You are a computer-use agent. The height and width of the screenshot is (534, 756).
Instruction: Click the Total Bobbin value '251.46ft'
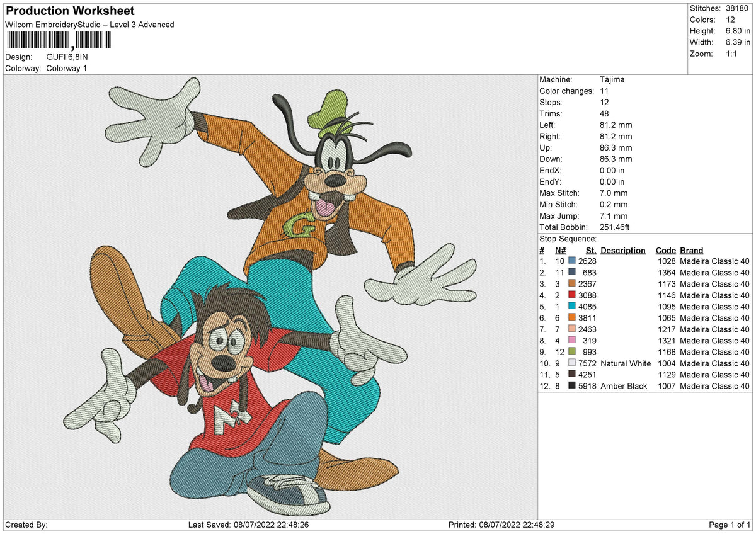(616, 227)
